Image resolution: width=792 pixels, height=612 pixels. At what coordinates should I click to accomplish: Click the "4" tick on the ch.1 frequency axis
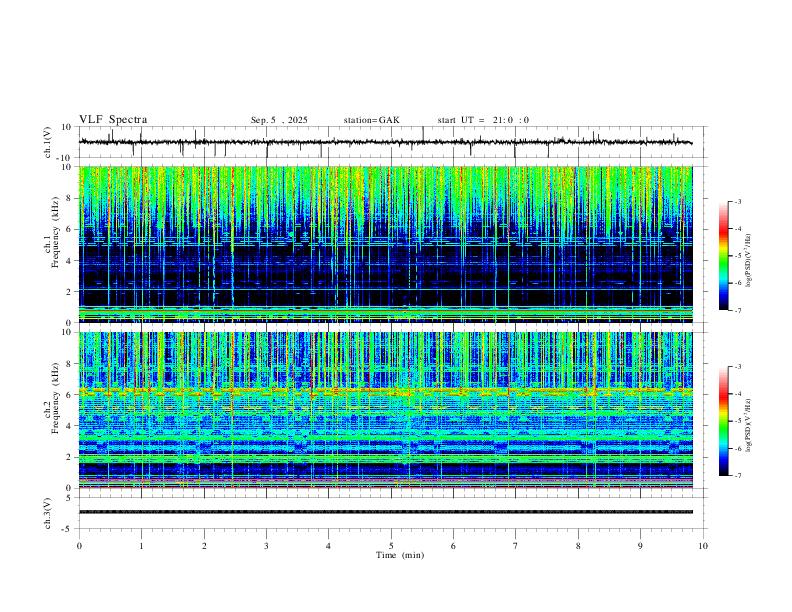tap(69, 261)
